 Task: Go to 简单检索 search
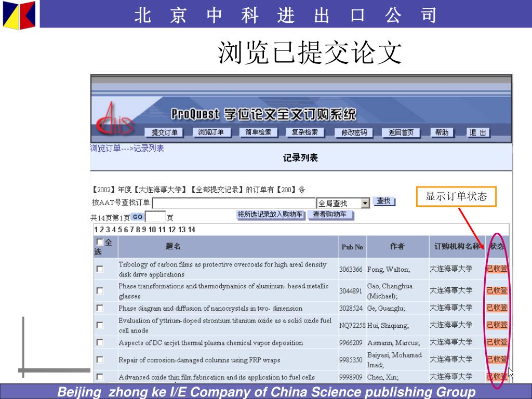258,132
